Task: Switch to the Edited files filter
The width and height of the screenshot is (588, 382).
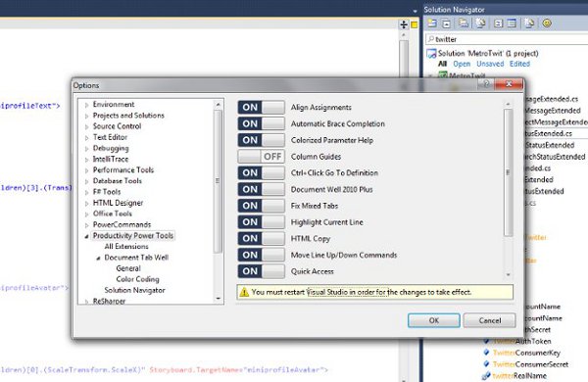Action: click(519, 64)
